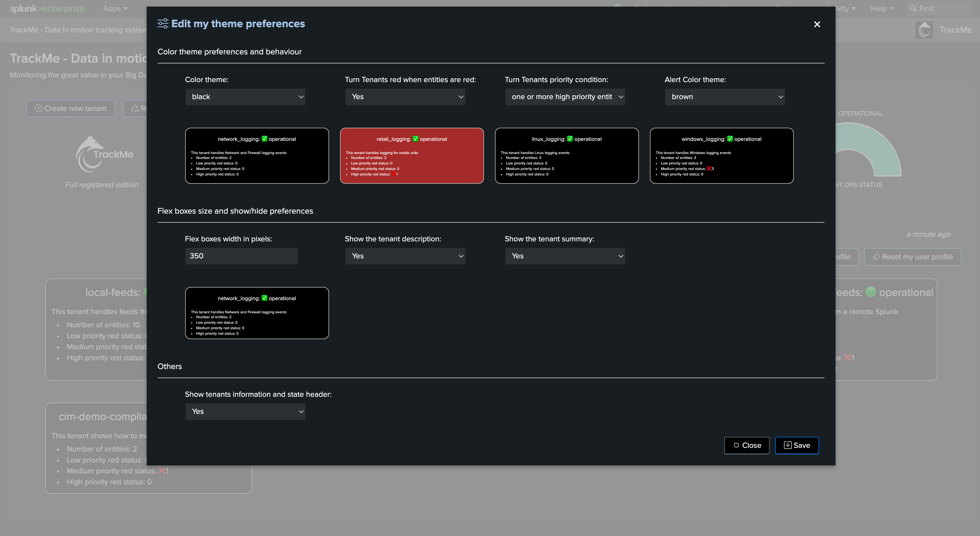Click the Color theme preferences and behaviour heading
Viewport: 980px width, 536px height.
coord(229,52)
